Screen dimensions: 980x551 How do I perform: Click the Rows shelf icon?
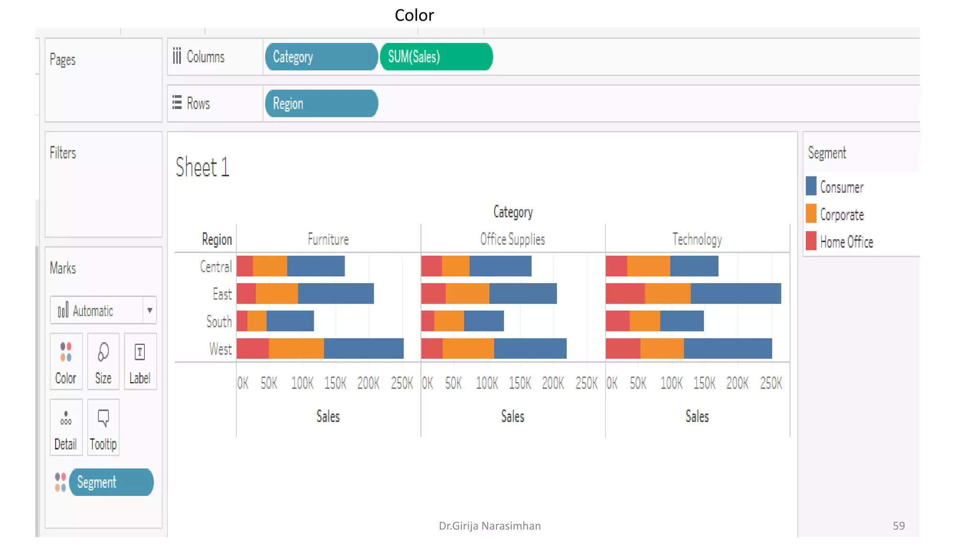[x=177, y=103]
